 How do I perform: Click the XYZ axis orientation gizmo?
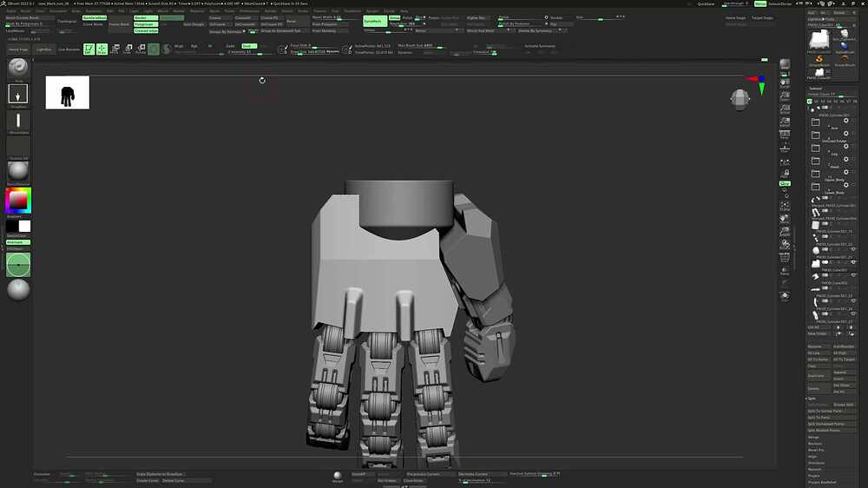(759, 84)
